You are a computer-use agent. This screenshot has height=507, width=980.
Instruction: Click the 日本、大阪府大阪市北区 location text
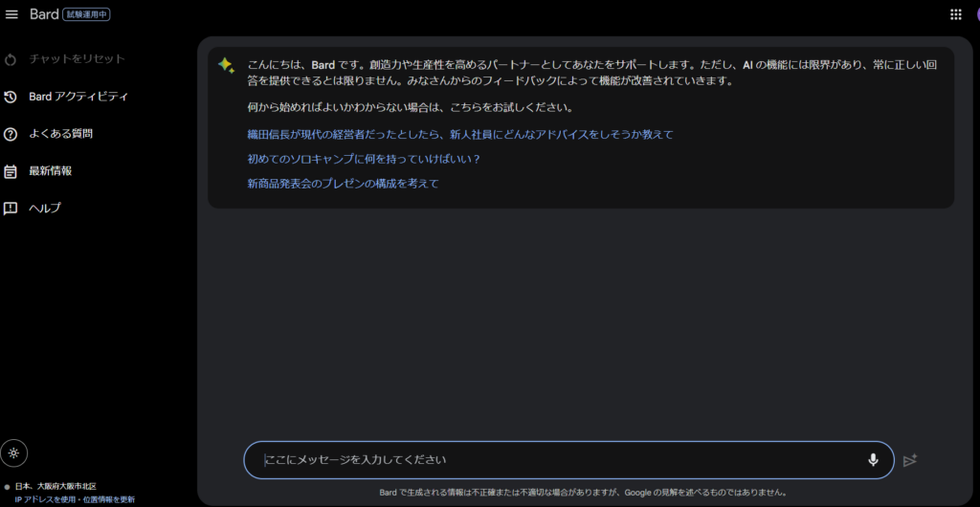[56, 486]
